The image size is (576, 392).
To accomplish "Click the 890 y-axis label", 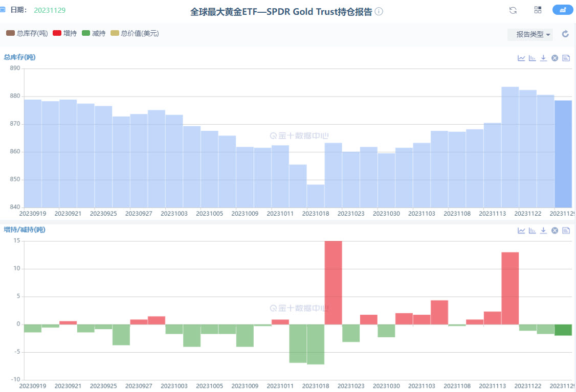I will point(15,68).
